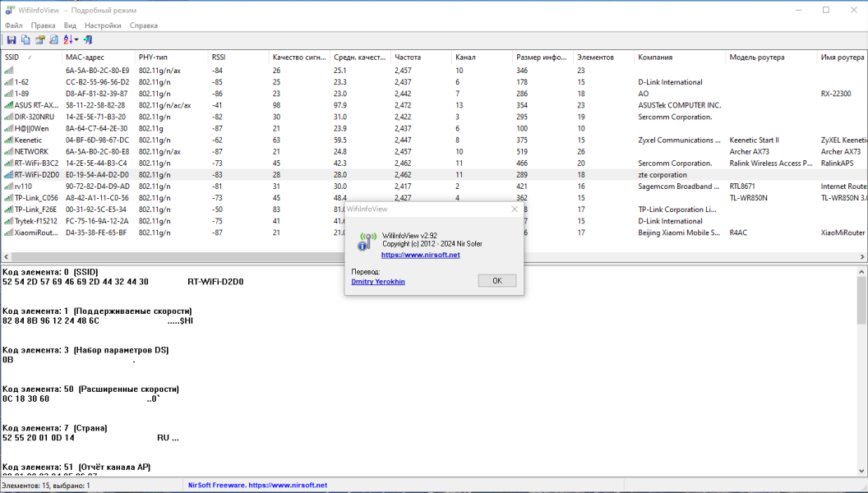Click the Save Selected Items toolbar icon
This screenshot has width=868, height=493.
pos(11,39)
